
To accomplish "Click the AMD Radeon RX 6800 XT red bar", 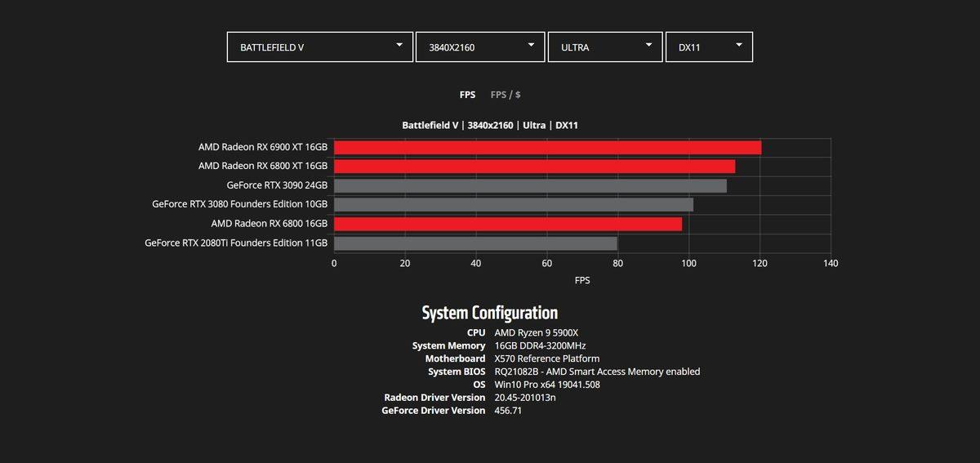I will pyautogui.click(x=535, y=167).
